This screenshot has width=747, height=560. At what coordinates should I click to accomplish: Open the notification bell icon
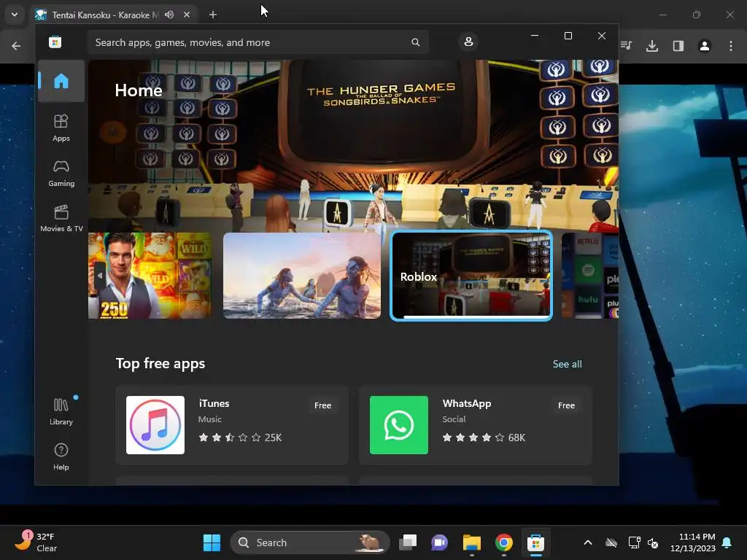pos(727,542)
